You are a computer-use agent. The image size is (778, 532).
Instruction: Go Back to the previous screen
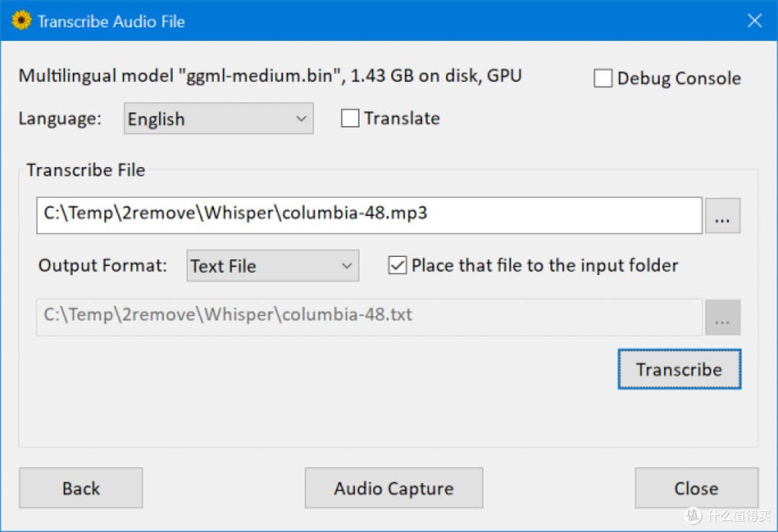point(81,488)
